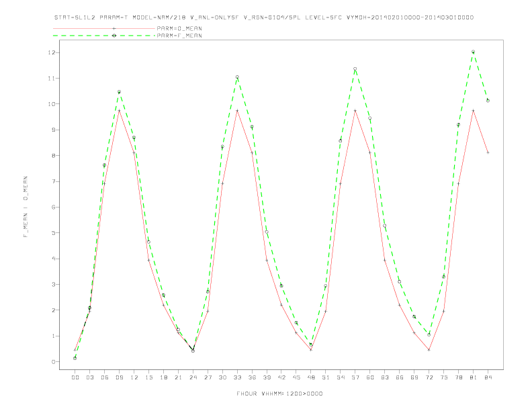Screen dimensions: 532x411
Task: Click the x-axis hour label 75
Action: (x=444, y=377)
